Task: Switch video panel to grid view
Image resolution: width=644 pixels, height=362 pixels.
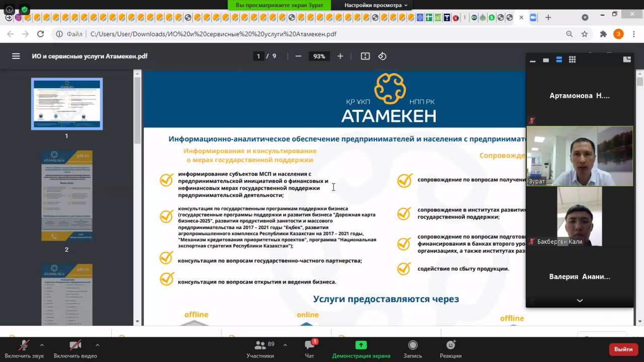Action: (572, 60)
